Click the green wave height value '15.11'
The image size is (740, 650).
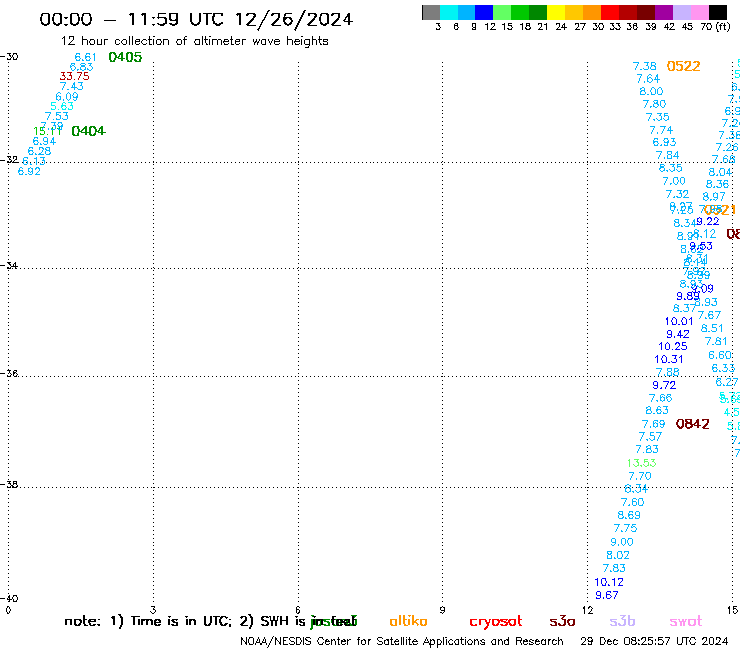pyautogui.click(x=47, y=131)
